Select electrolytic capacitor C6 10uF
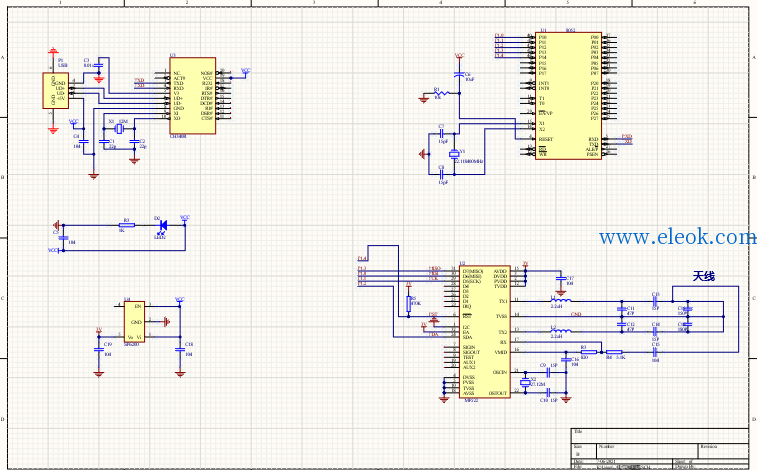The height and width of the screenshot is (470, 757). pyautogui.click(x=459, y=75)
